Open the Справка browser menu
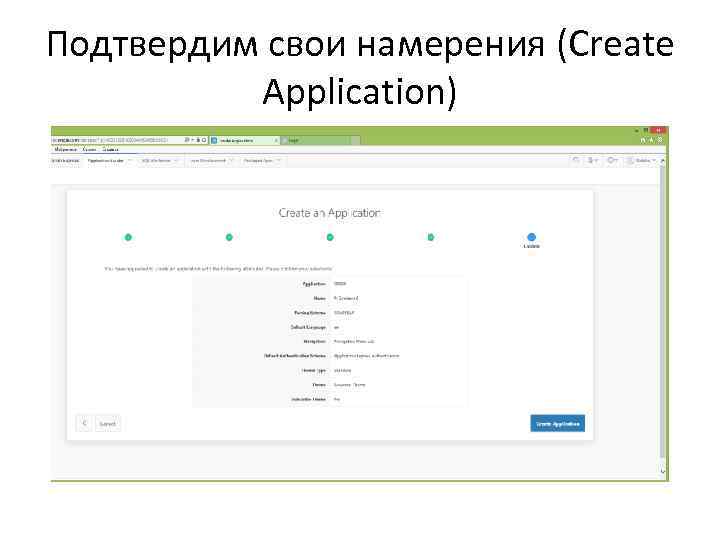 click(x=110, y=150)
